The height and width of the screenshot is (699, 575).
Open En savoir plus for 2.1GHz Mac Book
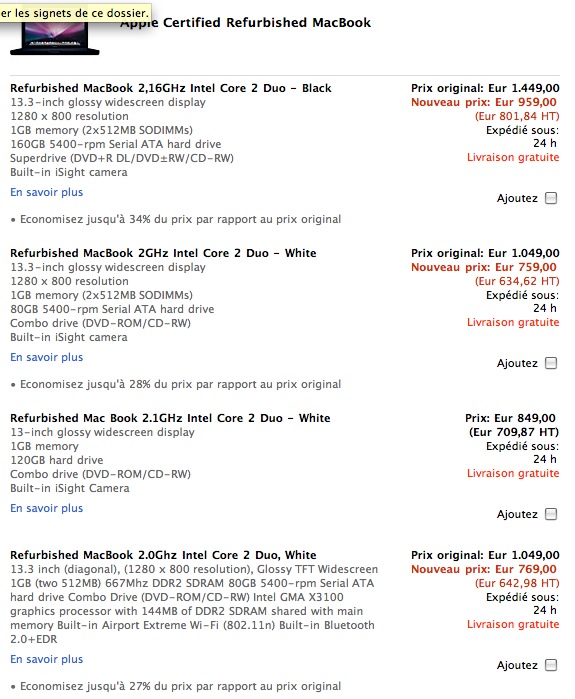(x=46, y=508)
